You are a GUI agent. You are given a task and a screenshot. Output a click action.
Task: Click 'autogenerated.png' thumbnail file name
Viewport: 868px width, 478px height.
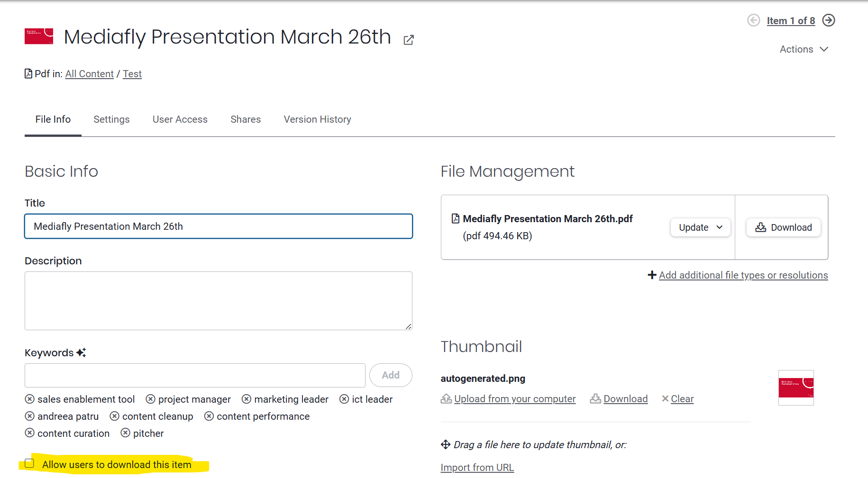click(483, 379)
